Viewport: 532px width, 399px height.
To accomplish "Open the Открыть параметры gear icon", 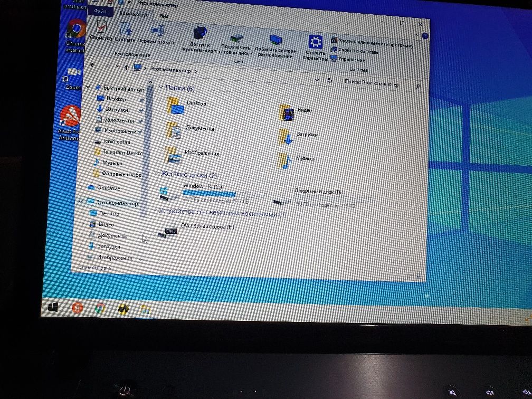I will tap(315, 48).
